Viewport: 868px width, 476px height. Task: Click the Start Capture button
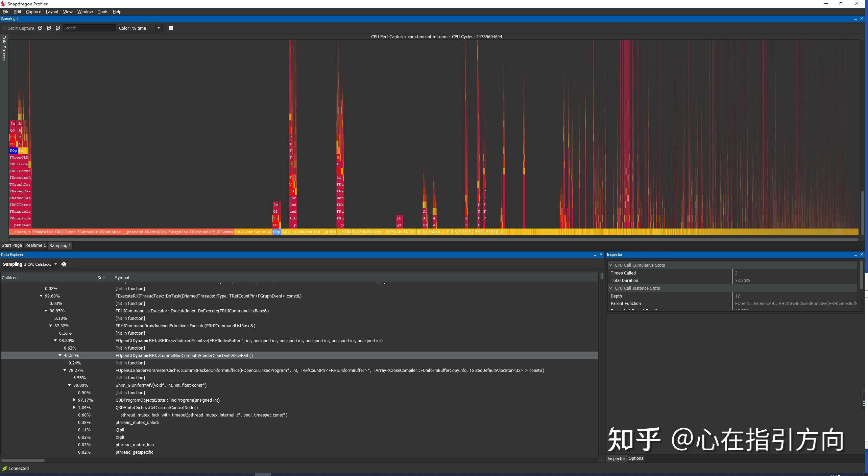pos(19,28)
